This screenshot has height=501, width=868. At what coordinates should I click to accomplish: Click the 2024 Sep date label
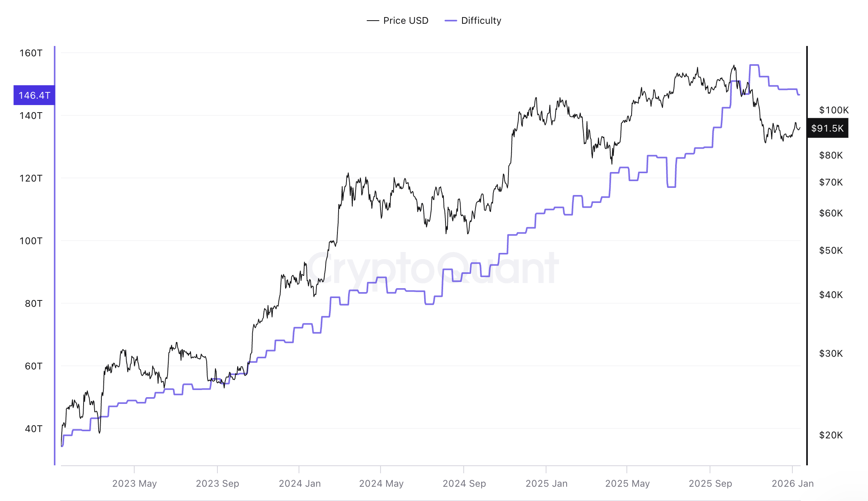(464, 484)
